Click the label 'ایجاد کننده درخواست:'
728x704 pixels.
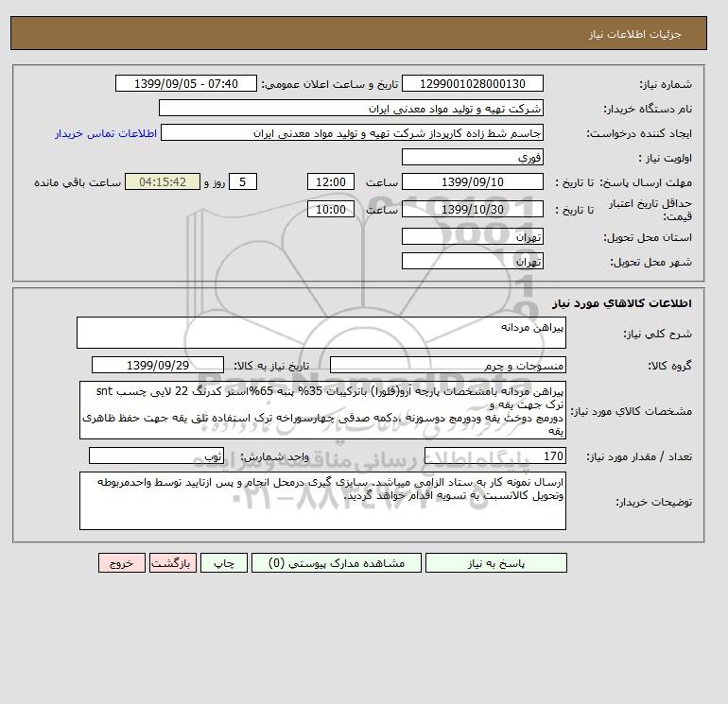(639, 133)
